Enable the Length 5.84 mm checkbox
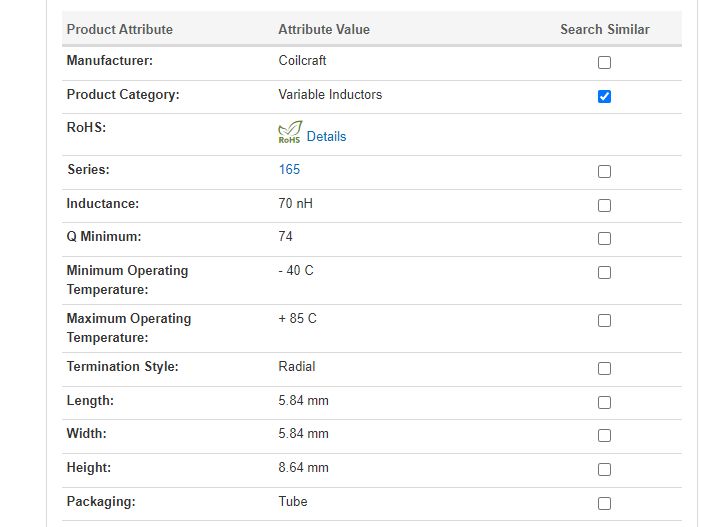 click(604, 403)
